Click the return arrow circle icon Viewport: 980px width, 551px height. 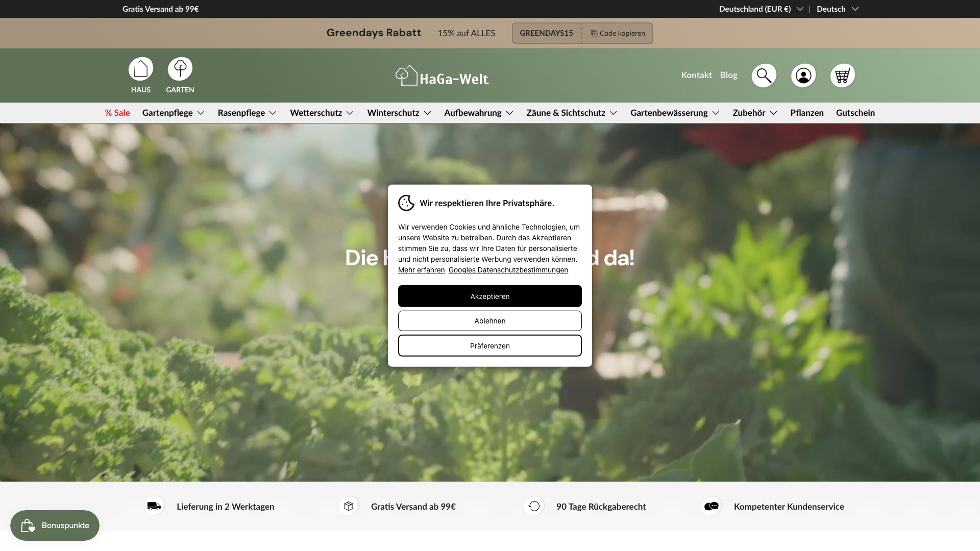point(534,506)
